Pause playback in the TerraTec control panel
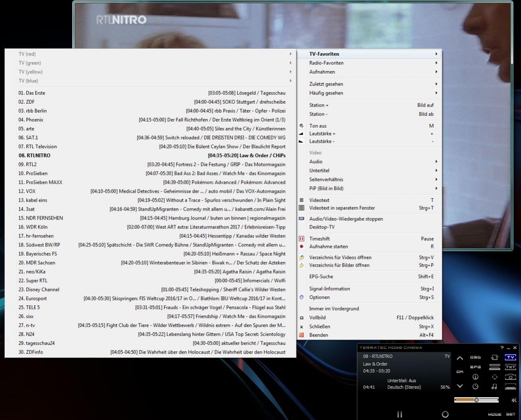This screenshot has width=521, height=420. 399,414
